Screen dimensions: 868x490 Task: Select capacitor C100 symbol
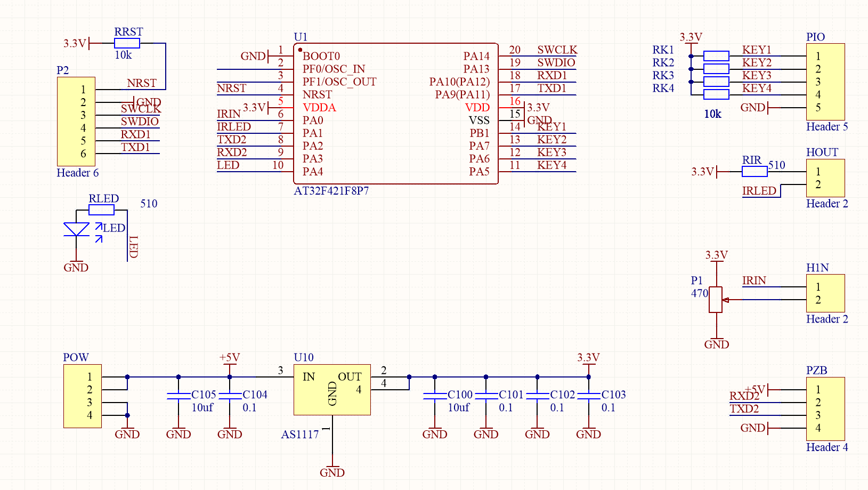[435, 396]
